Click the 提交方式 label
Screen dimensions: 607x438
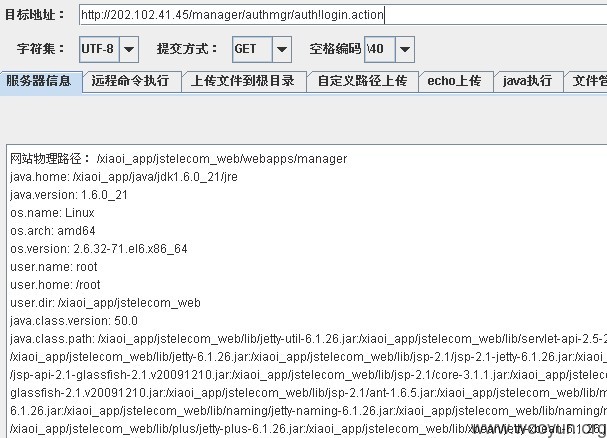click(187, 49)
